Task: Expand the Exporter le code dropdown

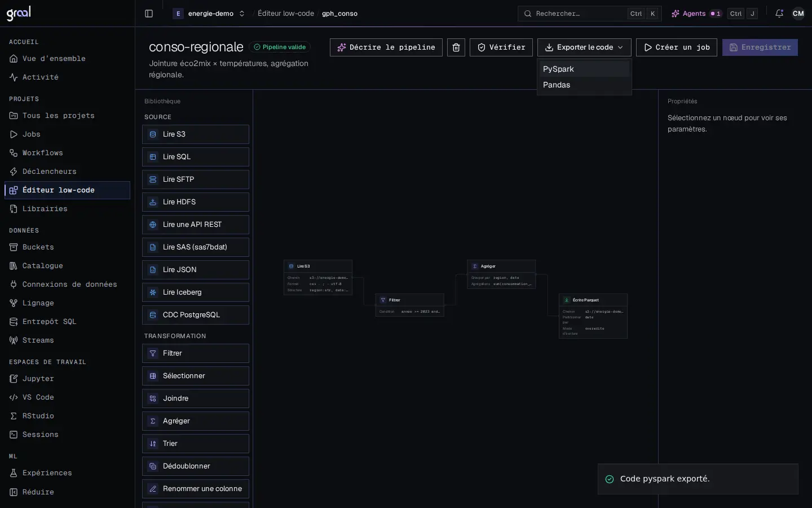Action: coord(584,47)
